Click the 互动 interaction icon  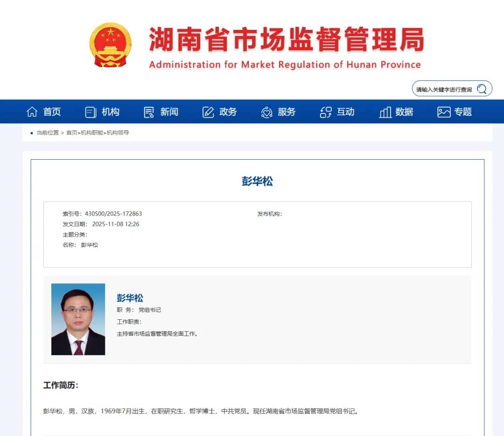[x=325, y=112]
